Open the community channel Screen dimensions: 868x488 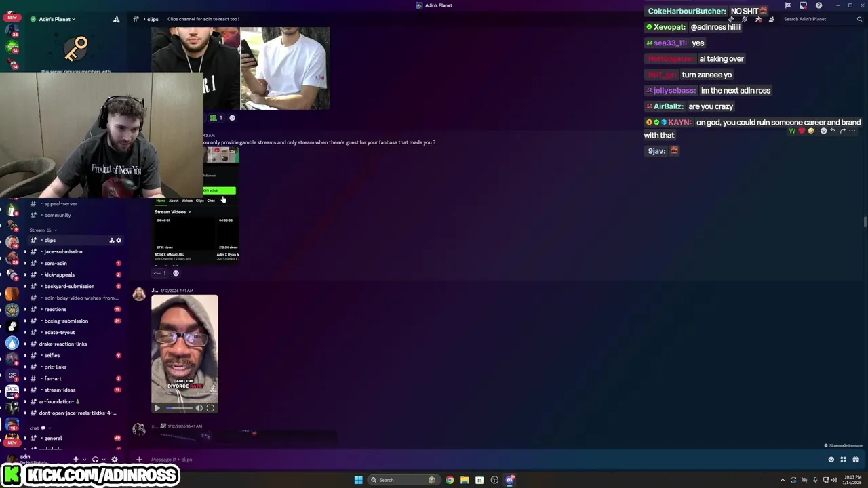click(x=58, y=215)
